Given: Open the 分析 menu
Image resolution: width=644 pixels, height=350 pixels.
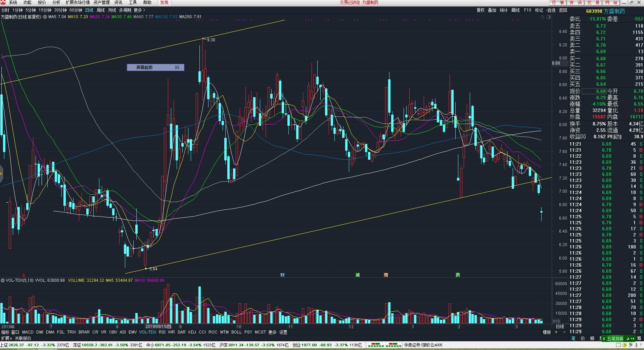Looking at the screenshot, I should [56, 2].
